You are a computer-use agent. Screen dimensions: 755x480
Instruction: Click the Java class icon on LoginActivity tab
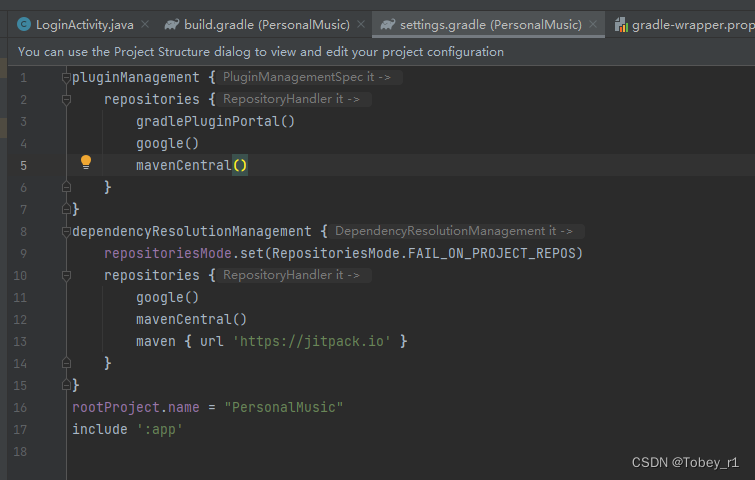pyautogui.click(x=24, y=24)
